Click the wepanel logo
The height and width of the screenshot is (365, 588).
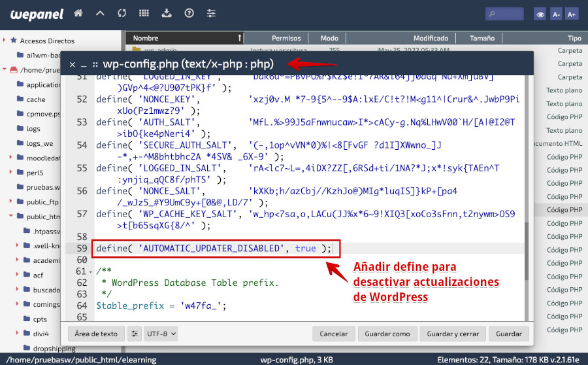pos(37,14)
